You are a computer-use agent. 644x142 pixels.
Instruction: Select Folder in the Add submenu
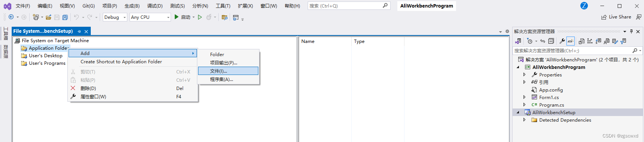[x=228, y=54]
